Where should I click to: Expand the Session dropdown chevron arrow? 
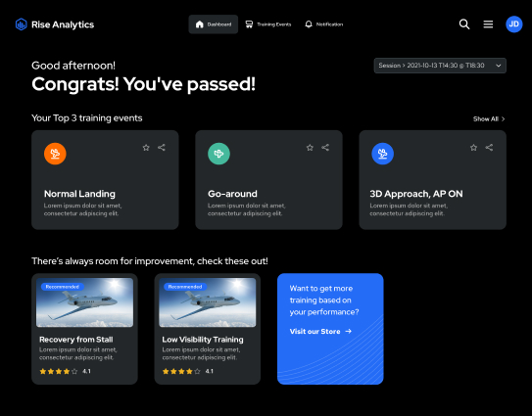[x=499, y=66]
